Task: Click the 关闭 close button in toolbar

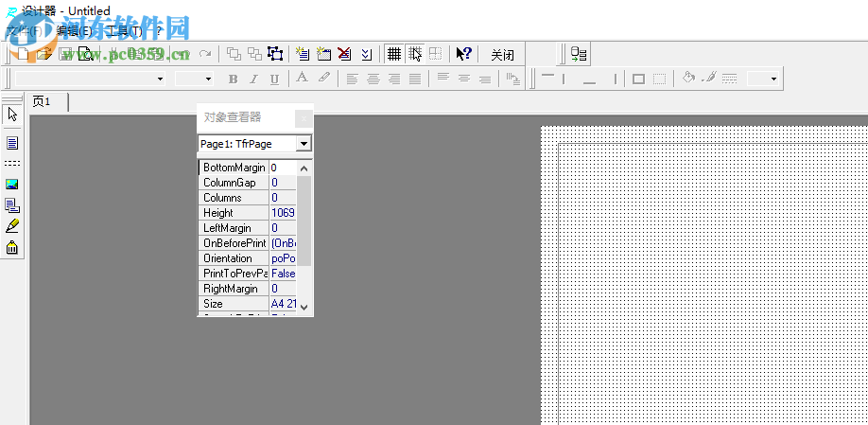Action: pyautogui.click(x=503, y=54)
